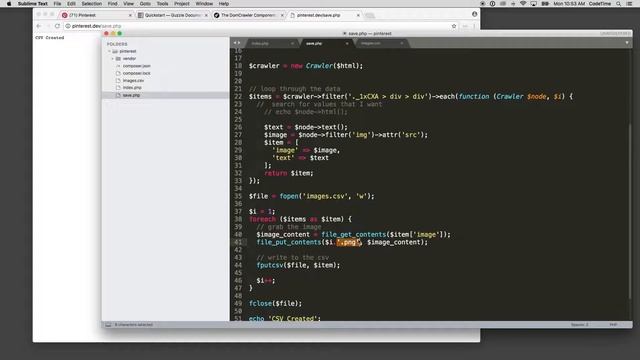Close the index.php editor tab
Viewport: 640px width, 360px height.
[x=292, y=43]
